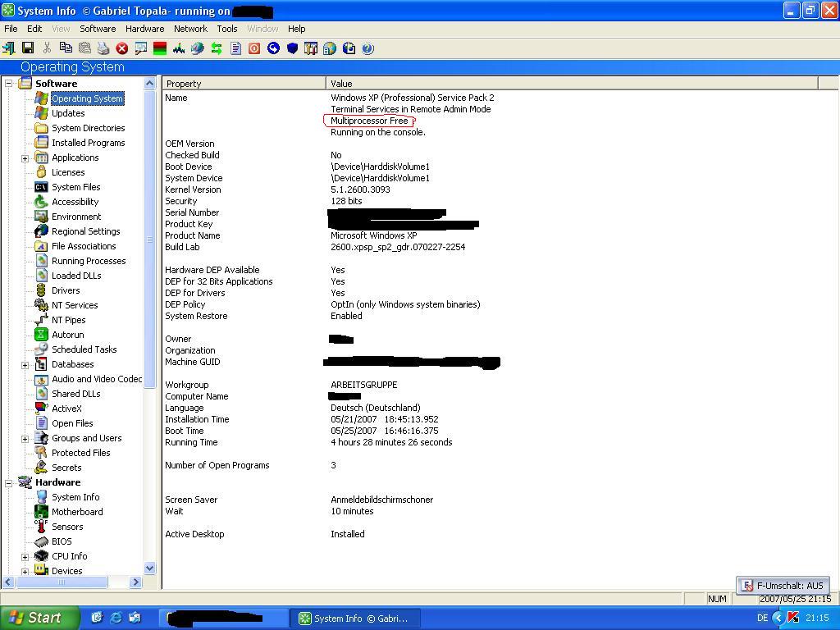Click tree scrollbar down arrow
840x630 pixels.
(149, 568)
